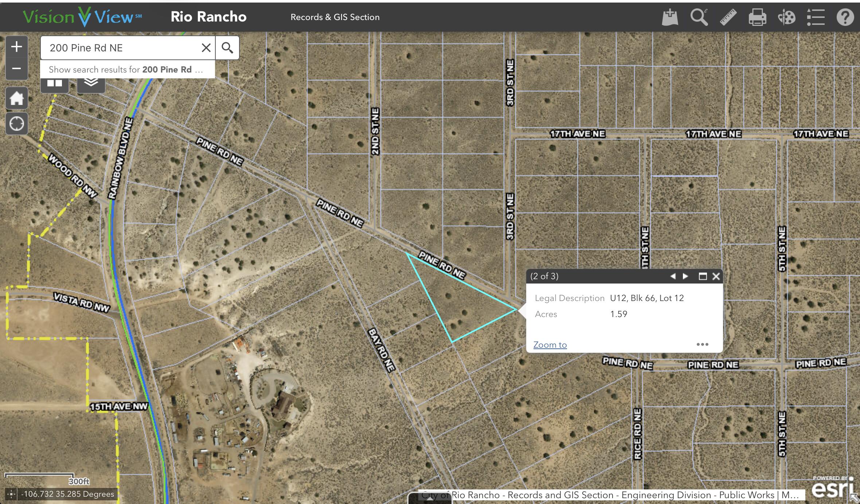
Task: Open the layers stack icon
Action: click(x=91, y=83)
